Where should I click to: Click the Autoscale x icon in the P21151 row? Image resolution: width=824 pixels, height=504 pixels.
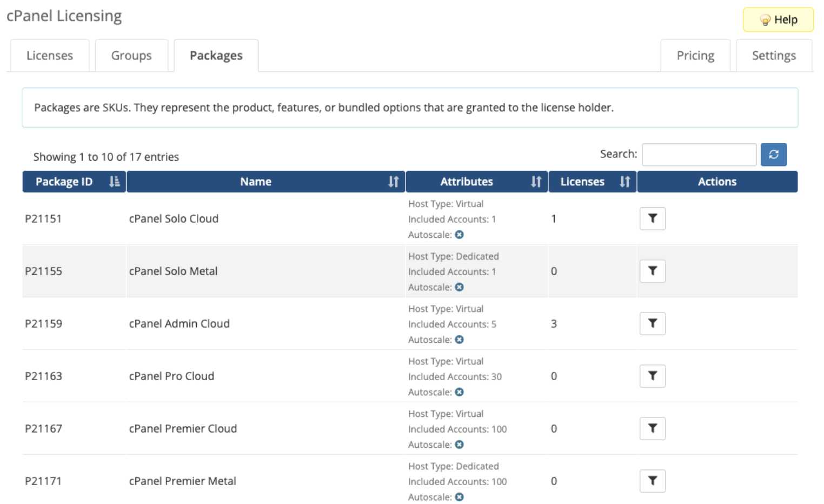tap(460, 235)
